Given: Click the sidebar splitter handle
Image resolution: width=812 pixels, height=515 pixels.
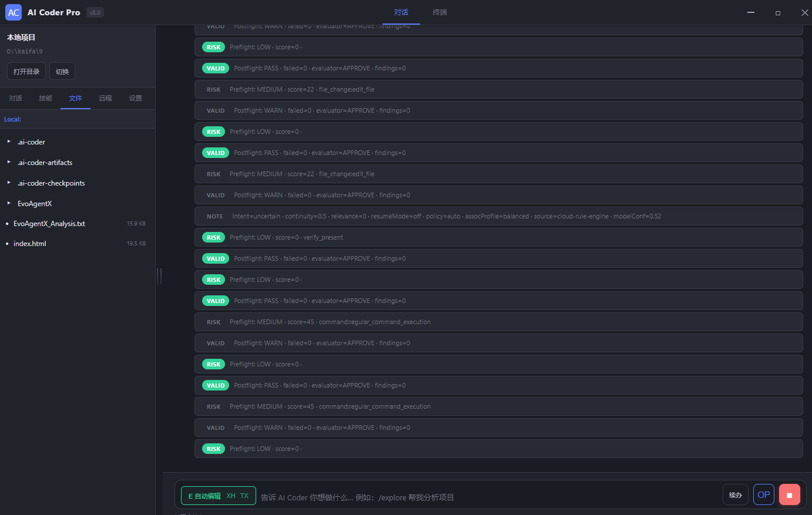Looking at the screenshot, I should 159,276.
